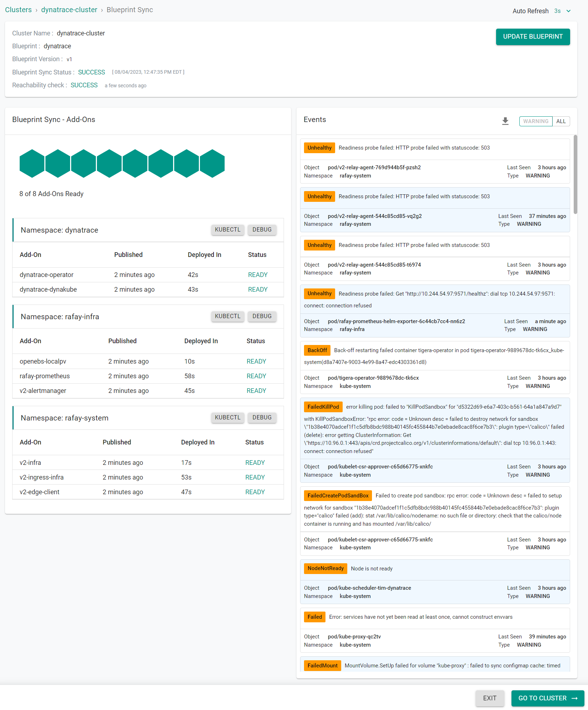Click pod/v2-relay-agent-544c85cd85-t6974 object name

tap(374, 265)
